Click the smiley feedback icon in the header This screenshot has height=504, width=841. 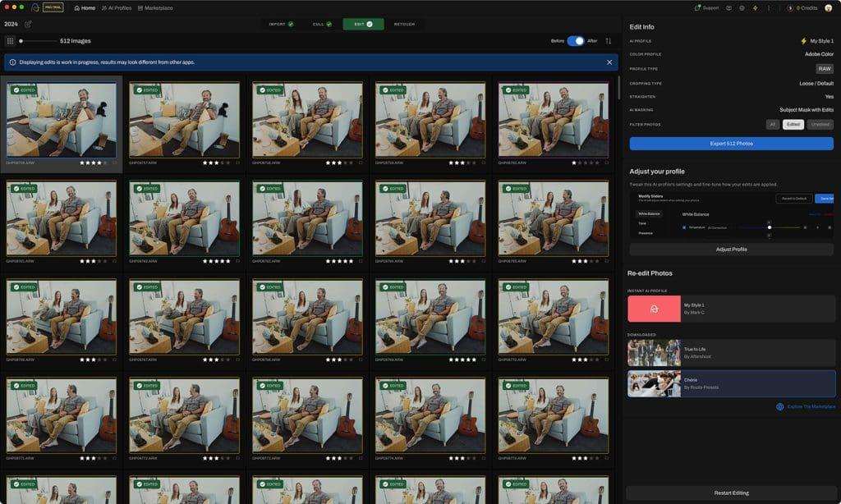click(742, 8)
